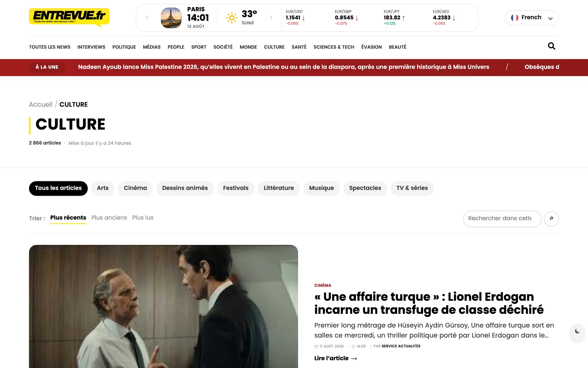Image resolution: width=588 pixels, height=368 pixels.
Task: Filter by Spectacles category
Action: 365,188
